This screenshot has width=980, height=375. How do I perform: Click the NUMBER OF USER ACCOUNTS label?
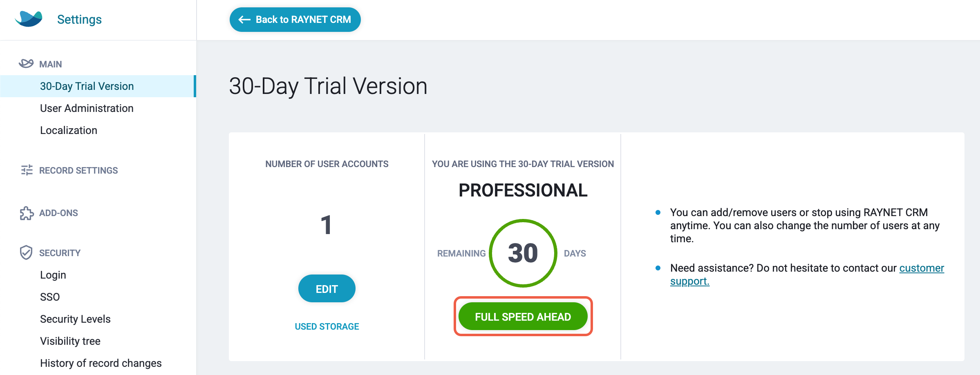click(x=327, y=164)
